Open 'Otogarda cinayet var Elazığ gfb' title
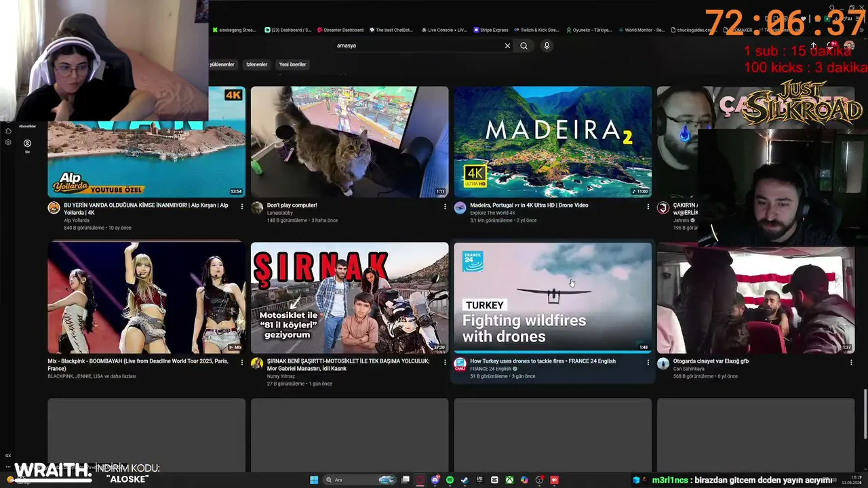Screen dimensions: 868x488 711,361
